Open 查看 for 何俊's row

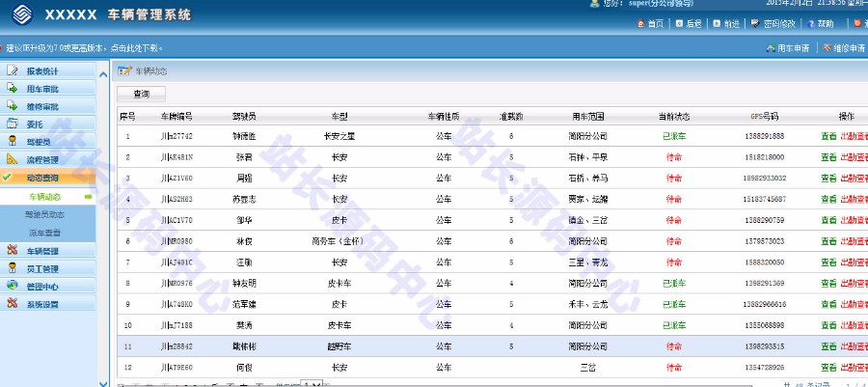(x=828, y=367)
